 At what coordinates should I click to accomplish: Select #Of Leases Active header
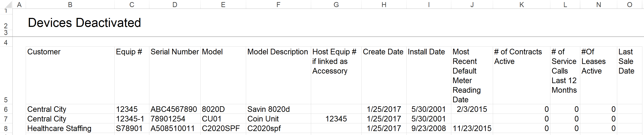pos(599,75)
